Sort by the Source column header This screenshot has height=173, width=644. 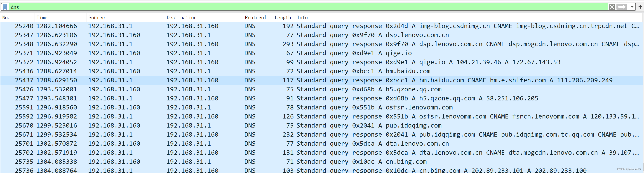(x=126, y=17)
